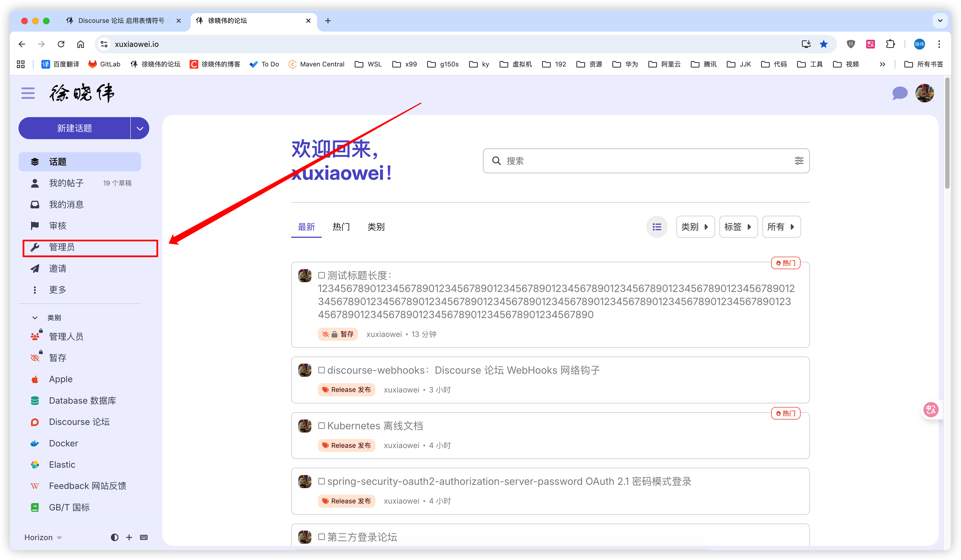The image size is (961, 560).
Task: Click the plus icon in sidebar footer
Action: pos(129,537)
